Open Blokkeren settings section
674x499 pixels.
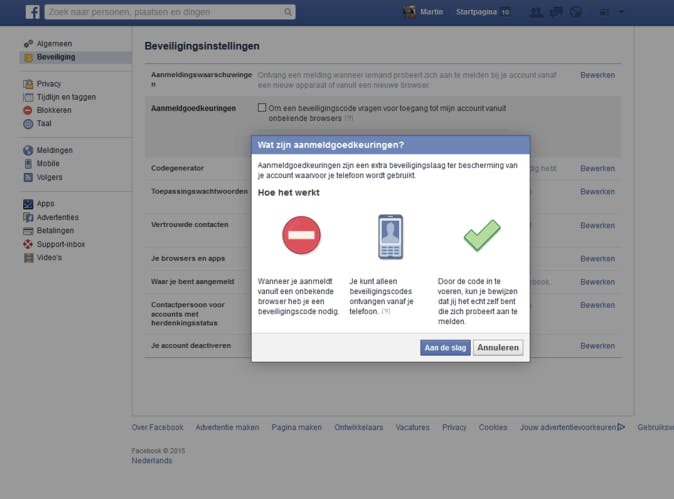pos(54,110)
